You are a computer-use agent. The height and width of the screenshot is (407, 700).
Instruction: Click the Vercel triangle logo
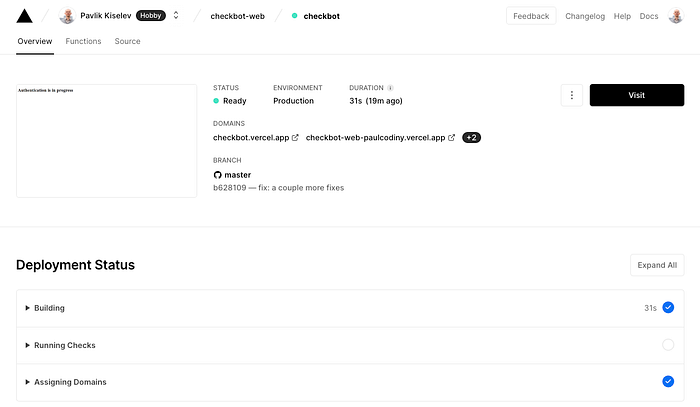point(25,16)
